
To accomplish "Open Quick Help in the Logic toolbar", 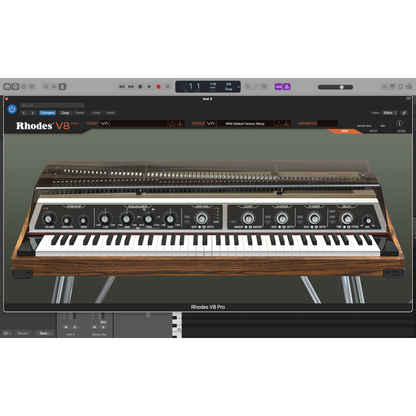I will (24, 87).
